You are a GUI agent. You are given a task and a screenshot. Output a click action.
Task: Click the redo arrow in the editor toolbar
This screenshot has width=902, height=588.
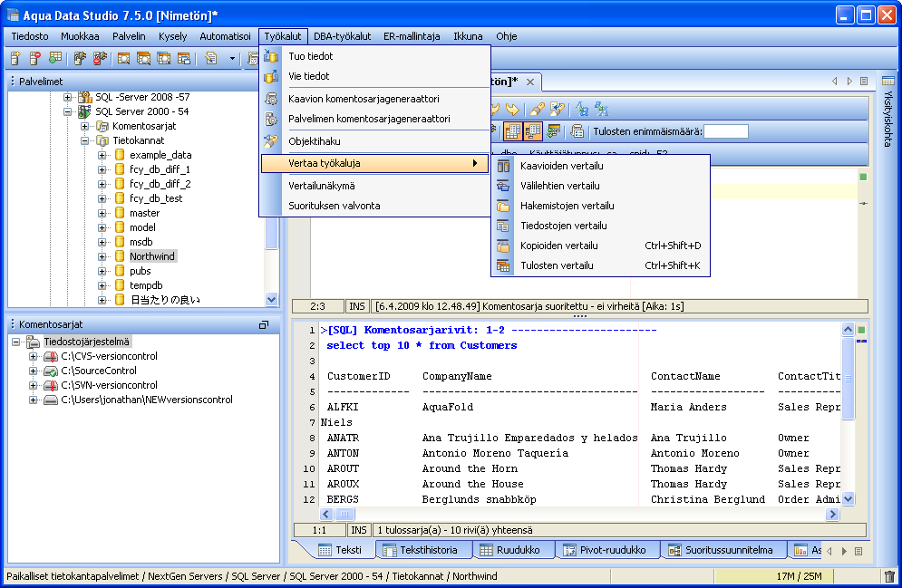(512, 110)
